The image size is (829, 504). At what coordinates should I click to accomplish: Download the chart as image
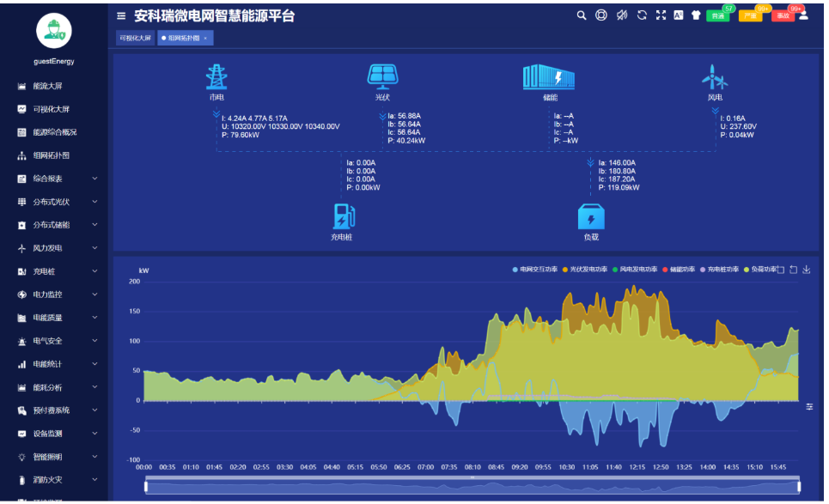(807, 270)
